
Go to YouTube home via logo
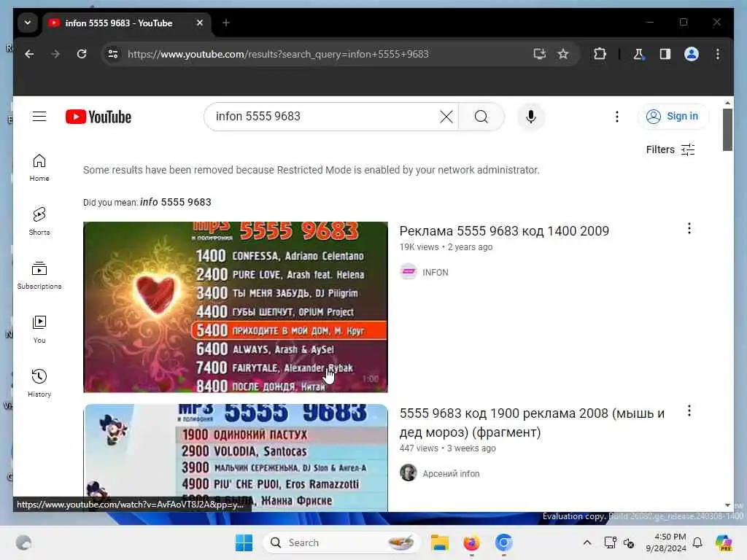[x=98, y=117]
